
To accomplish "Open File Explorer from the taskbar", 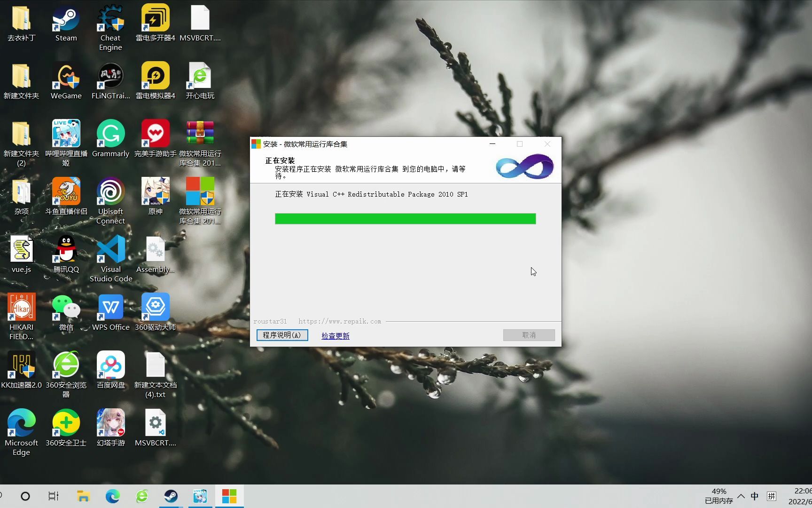I will coord(83,496).
